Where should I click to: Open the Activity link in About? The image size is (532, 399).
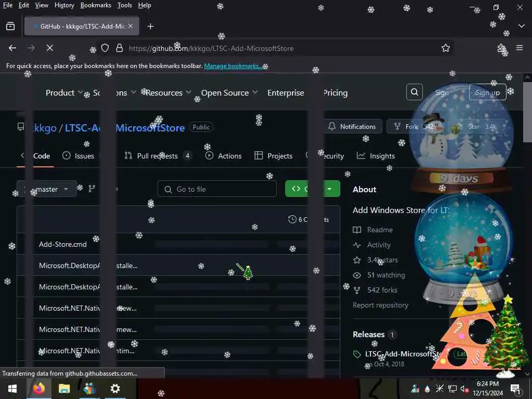pyautogui.click(x=372, y=245)
